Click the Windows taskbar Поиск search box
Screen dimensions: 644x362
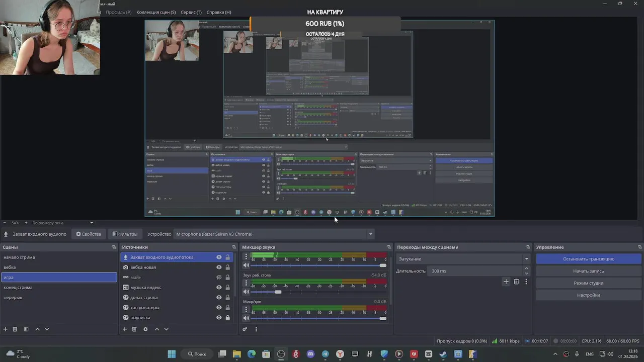pos(197,354)
